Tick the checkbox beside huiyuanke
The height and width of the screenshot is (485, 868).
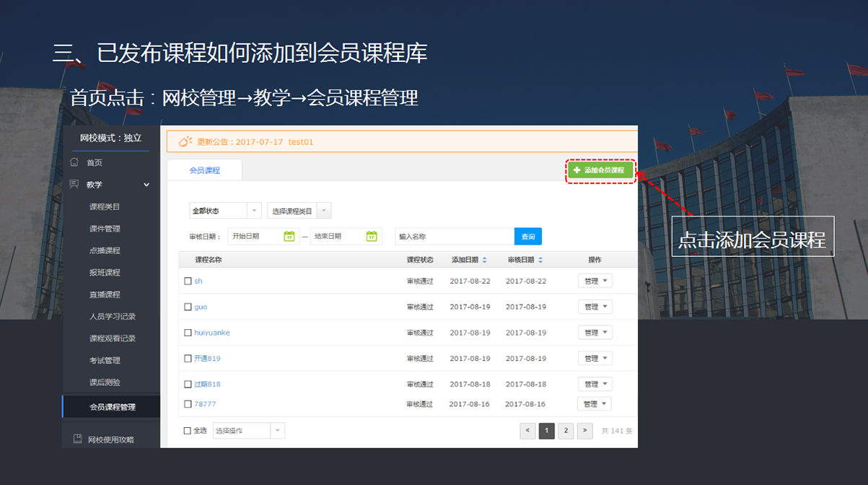[x=188, y=333]
